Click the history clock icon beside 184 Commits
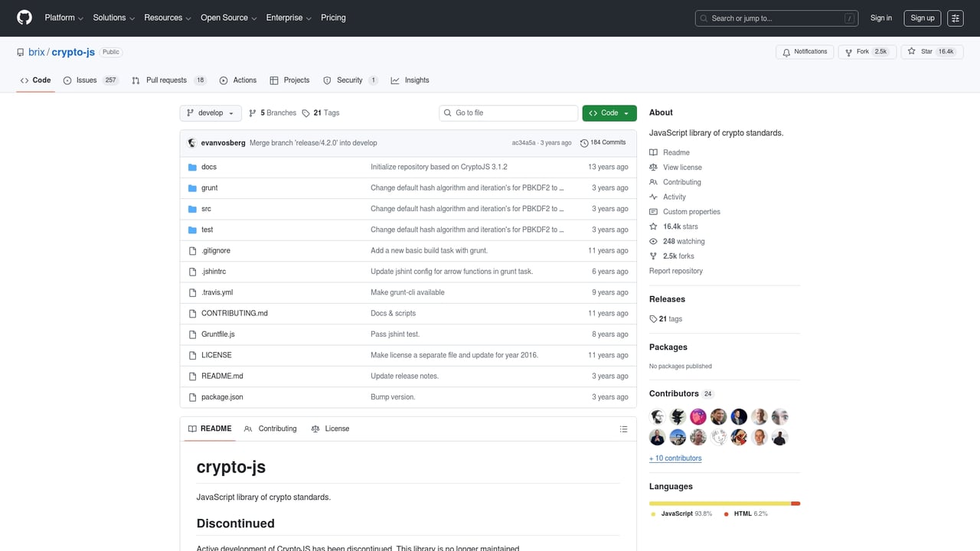This screenshot has width=980, height=551. 583,142
